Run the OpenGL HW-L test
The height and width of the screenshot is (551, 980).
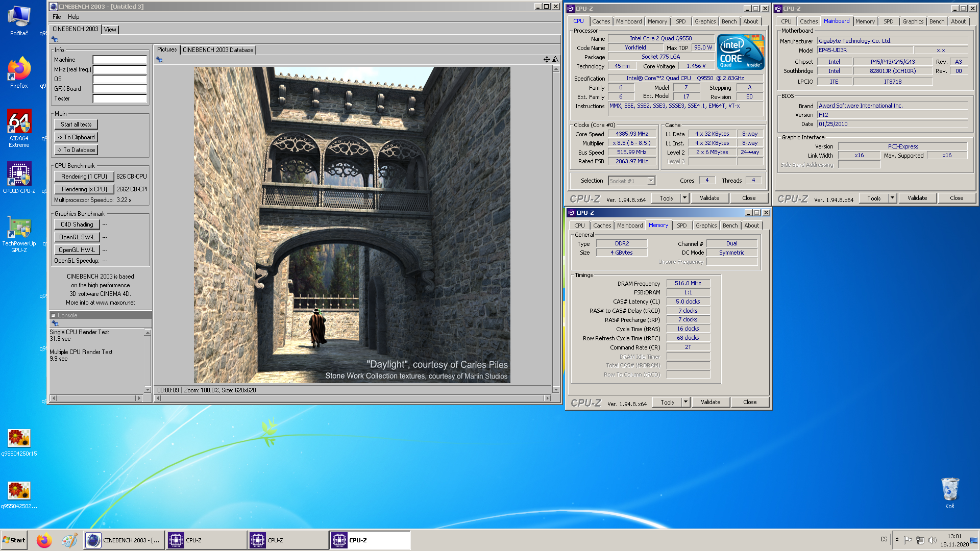77,250
